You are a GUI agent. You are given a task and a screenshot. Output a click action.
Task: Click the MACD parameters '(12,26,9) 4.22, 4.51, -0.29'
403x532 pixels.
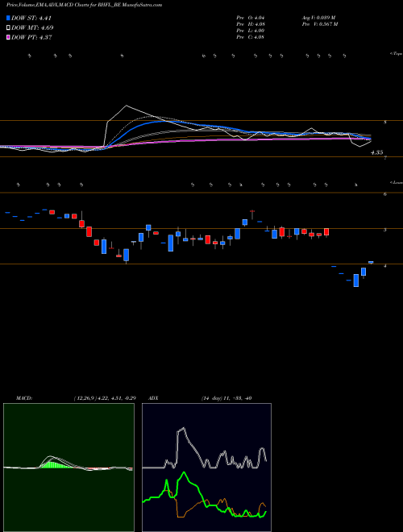105,398
